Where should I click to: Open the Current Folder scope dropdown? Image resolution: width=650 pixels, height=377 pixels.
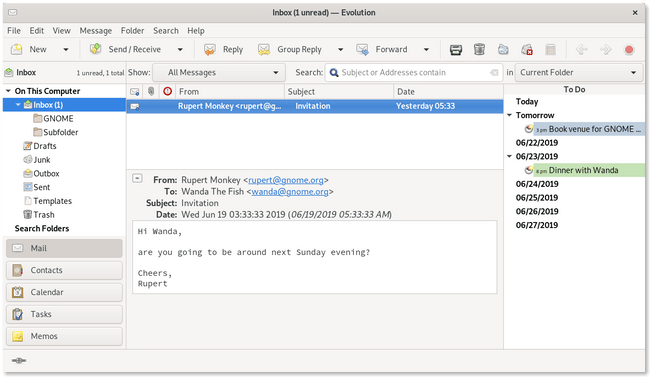pos(579,73)
